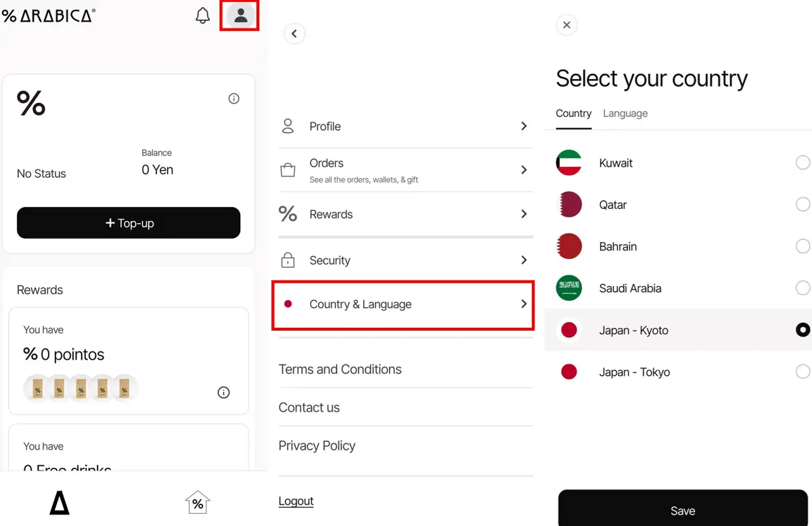Select the Qatar radio button
Image resolution: width=812 pixels, height=526 pixels.
(803, 204)
